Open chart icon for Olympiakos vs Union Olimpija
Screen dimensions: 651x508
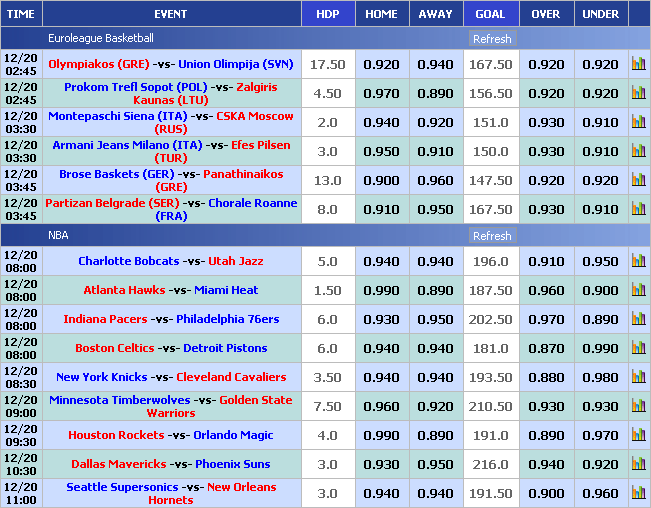click(638, 64)
